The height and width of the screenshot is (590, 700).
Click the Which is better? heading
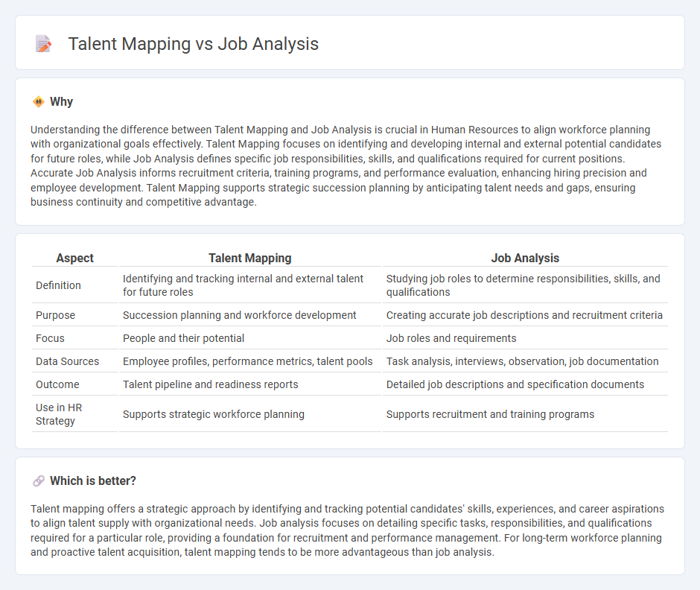click(x=93, y=481)
